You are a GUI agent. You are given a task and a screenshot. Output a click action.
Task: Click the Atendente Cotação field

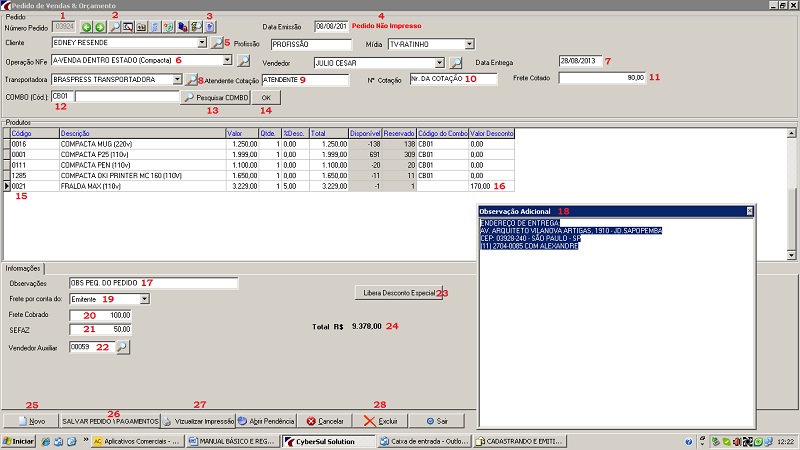click(x=305, y=80)
